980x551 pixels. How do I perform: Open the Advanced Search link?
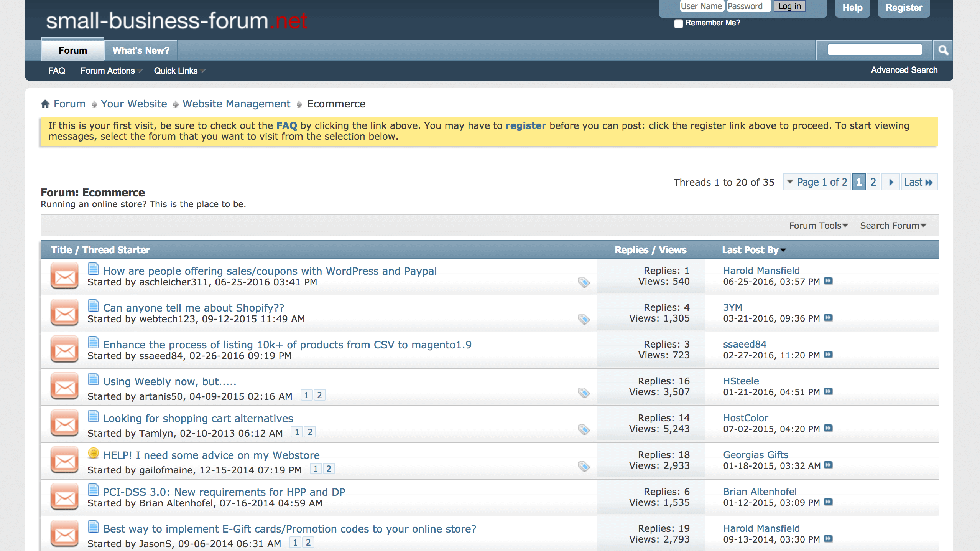pyautogui.click(x=904, y=70)
